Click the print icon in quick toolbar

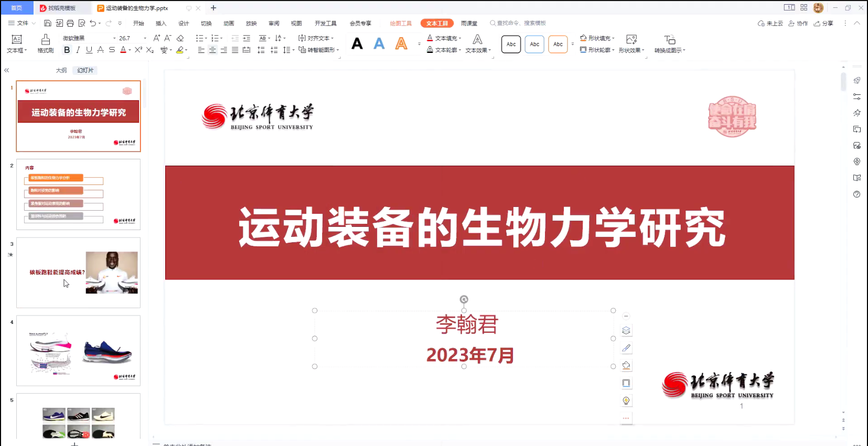click(x=70, y=23)
